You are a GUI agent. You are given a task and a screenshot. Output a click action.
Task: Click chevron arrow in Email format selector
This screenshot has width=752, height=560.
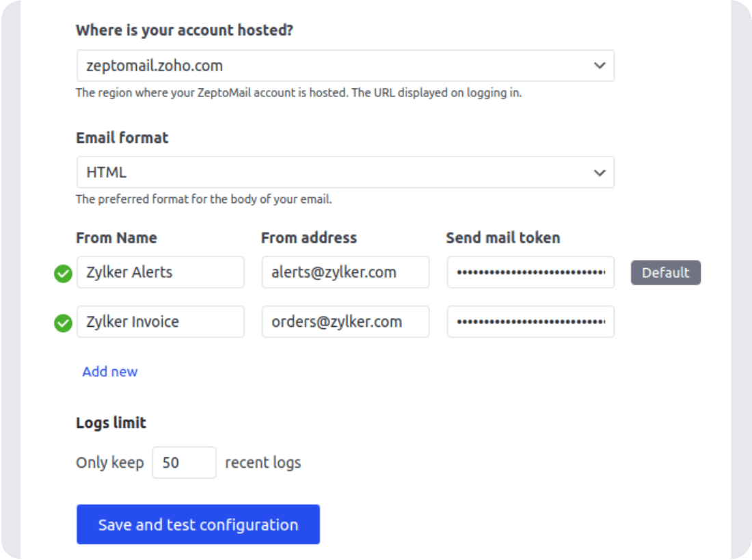(600, 173)
